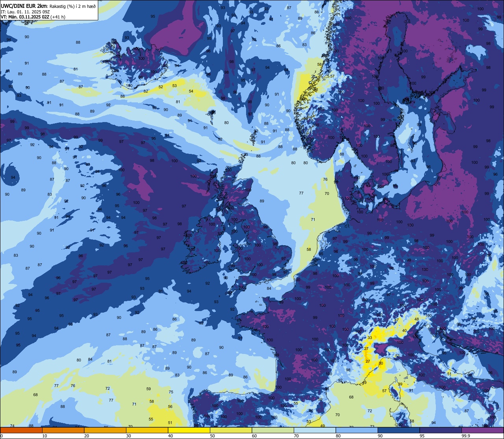The height and width of the screenshot is (439, 504).
Task: Click the VT: Mán. 03.11.2025 02Z line
Action: click(x=25, y=17)
